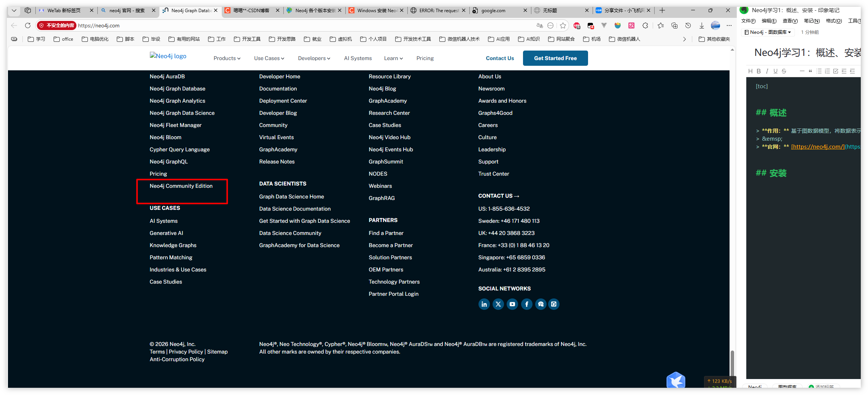Open the X (Twitter) social icon
The width and height of the screenshot is (868, 395).
[498, 304]
